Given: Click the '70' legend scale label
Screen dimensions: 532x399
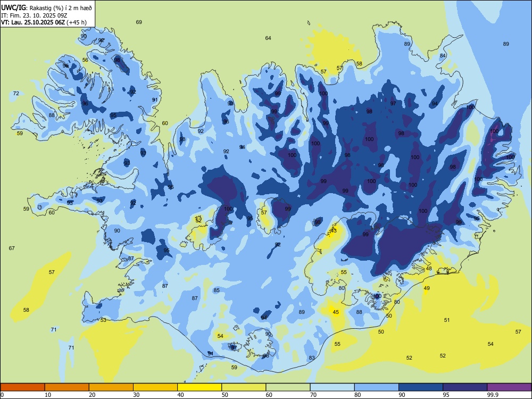Looking at the screenshot, I should (313, 395).
